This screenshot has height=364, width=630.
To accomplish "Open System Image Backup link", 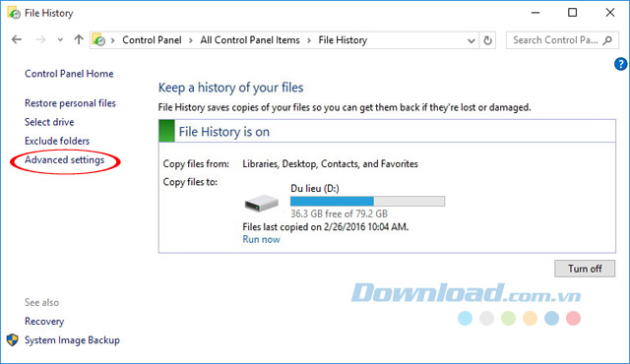I will [x=72, y=340].
